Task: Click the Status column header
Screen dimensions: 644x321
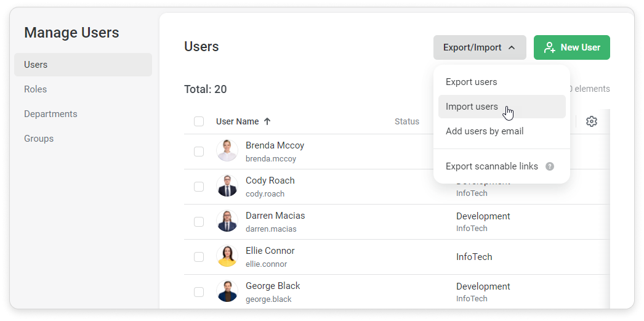Action: pos(407,121)
